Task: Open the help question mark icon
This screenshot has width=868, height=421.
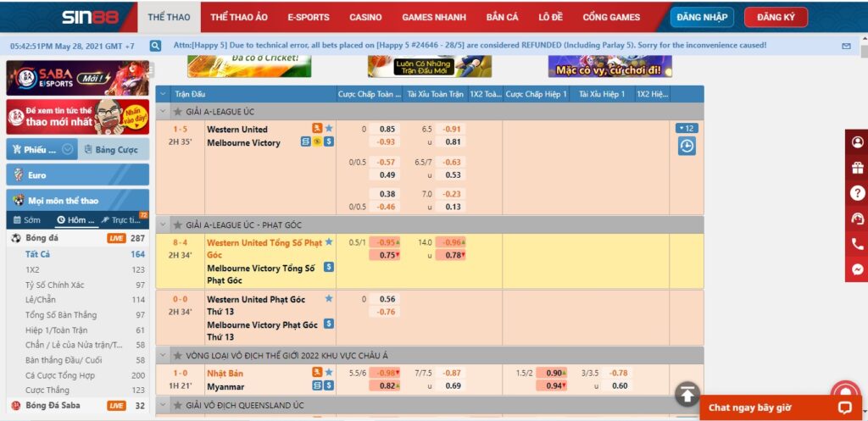Action: 857,192
